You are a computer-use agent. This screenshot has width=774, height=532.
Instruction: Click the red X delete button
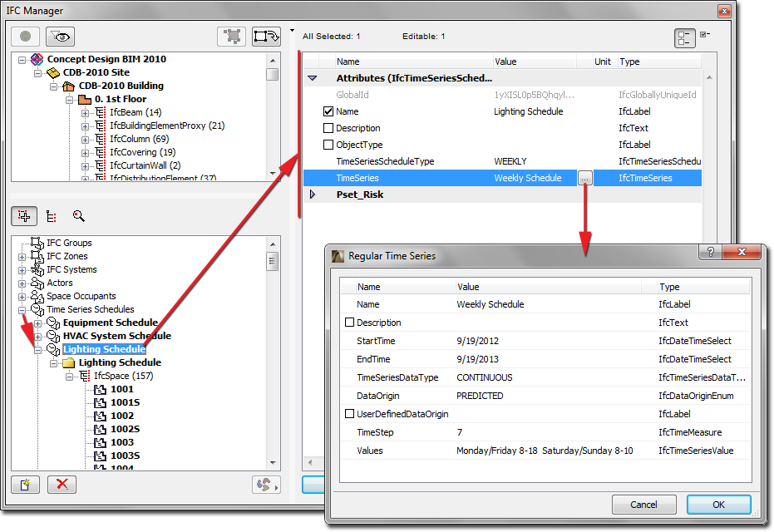click(x=62, y=485)
